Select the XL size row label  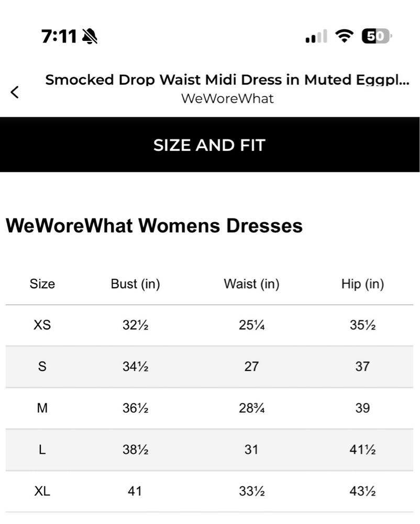[x=42, y=492]
